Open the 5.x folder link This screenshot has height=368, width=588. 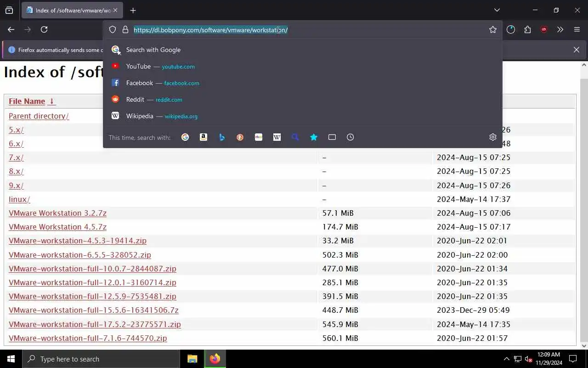click(x=16, y=130)
